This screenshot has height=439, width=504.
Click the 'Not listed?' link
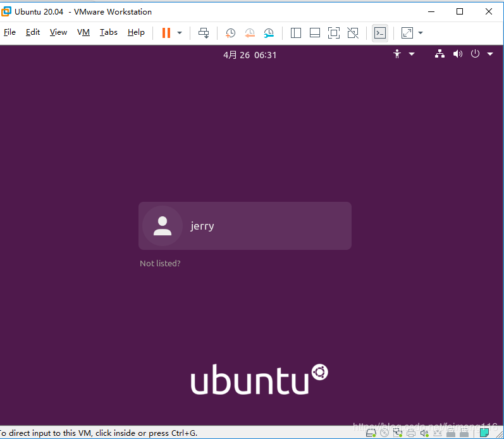pos(160,263)
